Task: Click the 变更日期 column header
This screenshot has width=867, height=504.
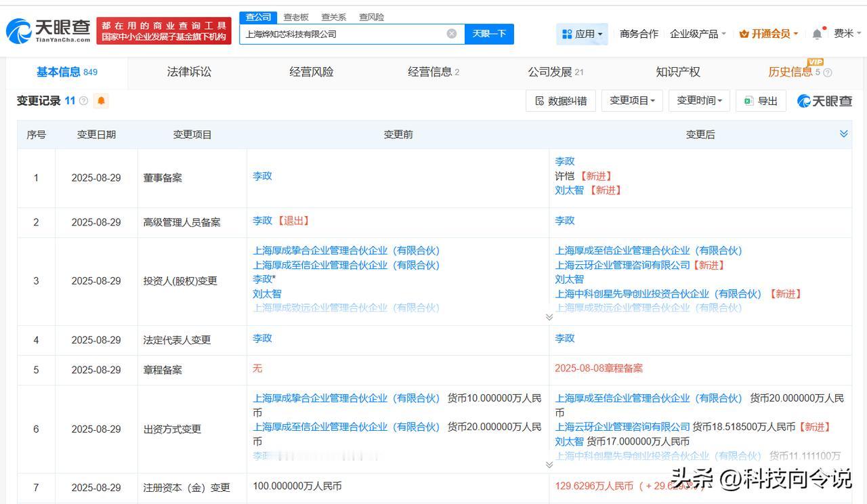Action: [96, 135]
